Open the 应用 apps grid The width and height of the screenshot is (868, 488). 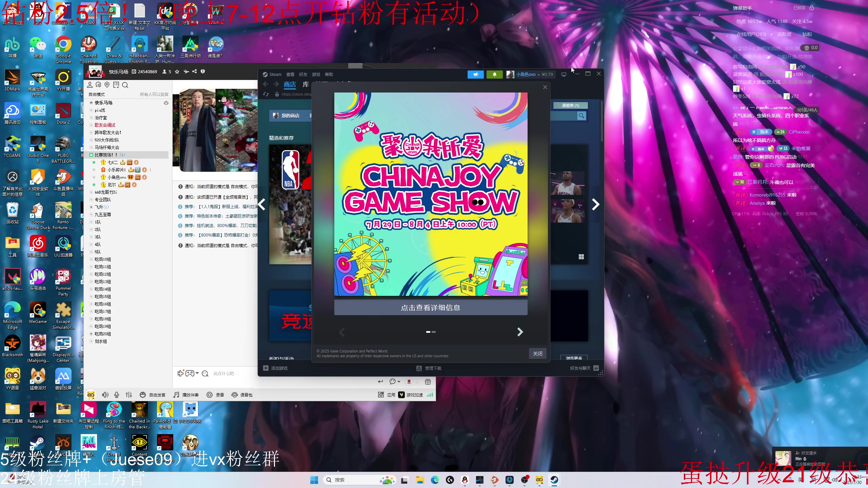[x=387, y=395]
